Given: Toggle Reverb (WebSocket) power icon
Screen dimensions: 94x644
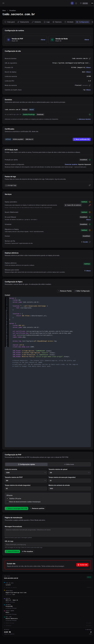Looking at the screenshot, I should point(90,212).
